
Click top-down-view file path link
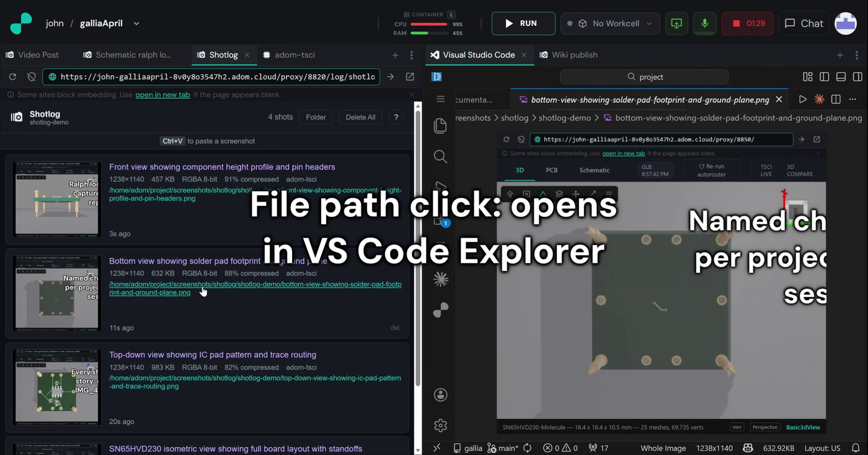255,382
